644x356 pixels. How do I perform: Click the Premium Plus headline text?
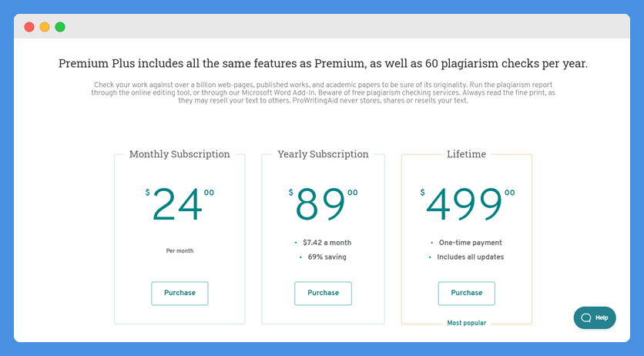click(x=323, y=64)
